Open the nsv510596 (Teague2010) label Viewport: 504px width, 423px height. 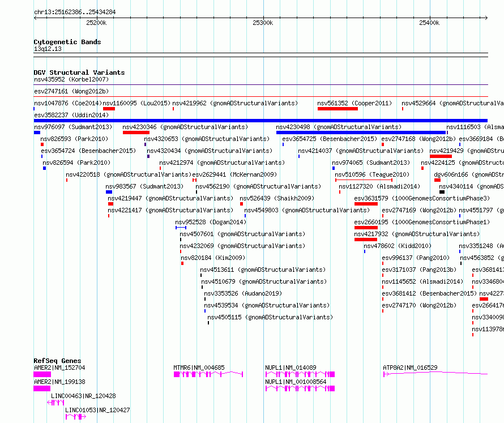pyautogui.click(x=372, y=174)
